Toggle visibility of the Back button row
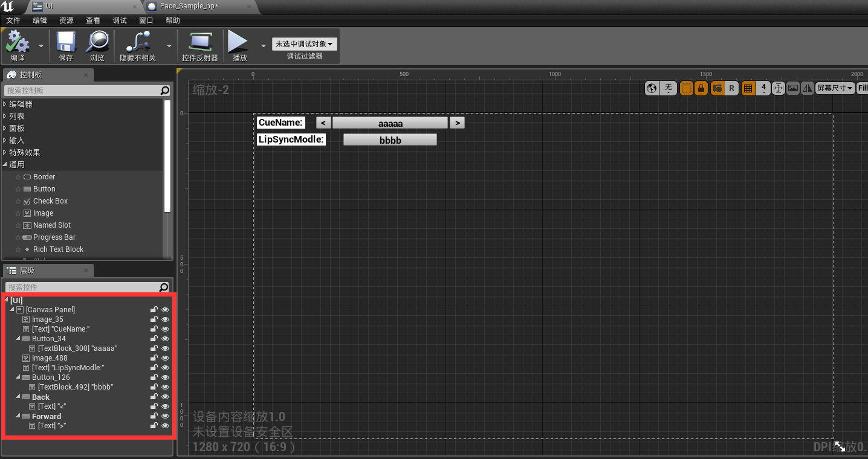 tap(165, 397)
